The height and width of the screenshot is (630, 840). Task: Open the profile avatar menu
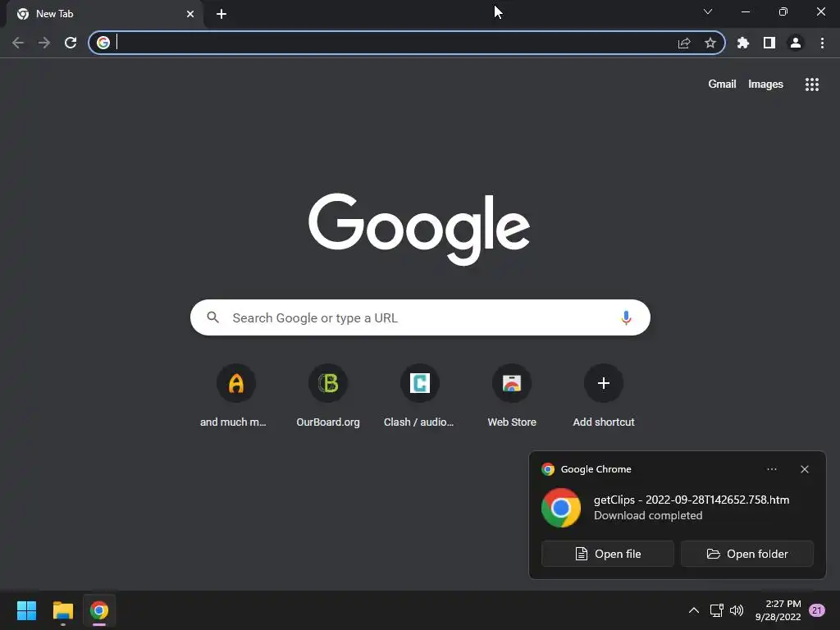(796, 43)
